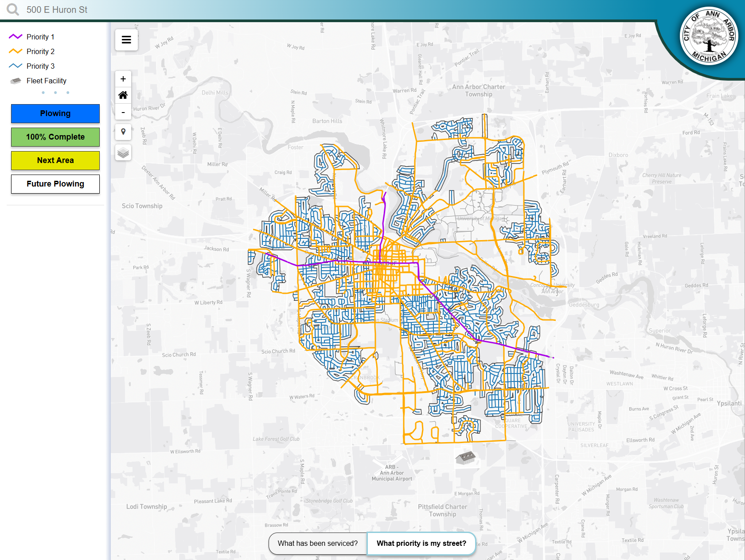Screen dimensions: 745x560
Task: Click the Cherry Hill Nature Preserve label
Action: pyautogui.click(x=662, y=179)
